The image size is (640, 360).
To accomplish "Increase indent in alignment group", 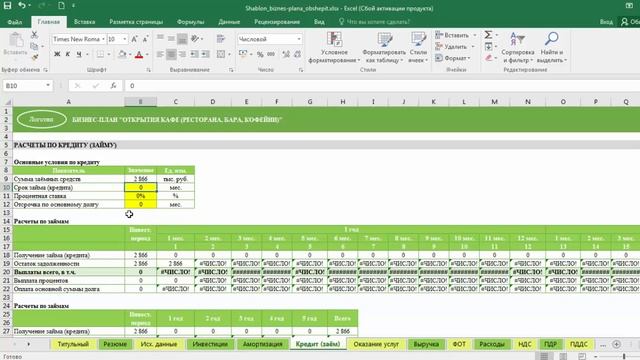I will 205,54.
